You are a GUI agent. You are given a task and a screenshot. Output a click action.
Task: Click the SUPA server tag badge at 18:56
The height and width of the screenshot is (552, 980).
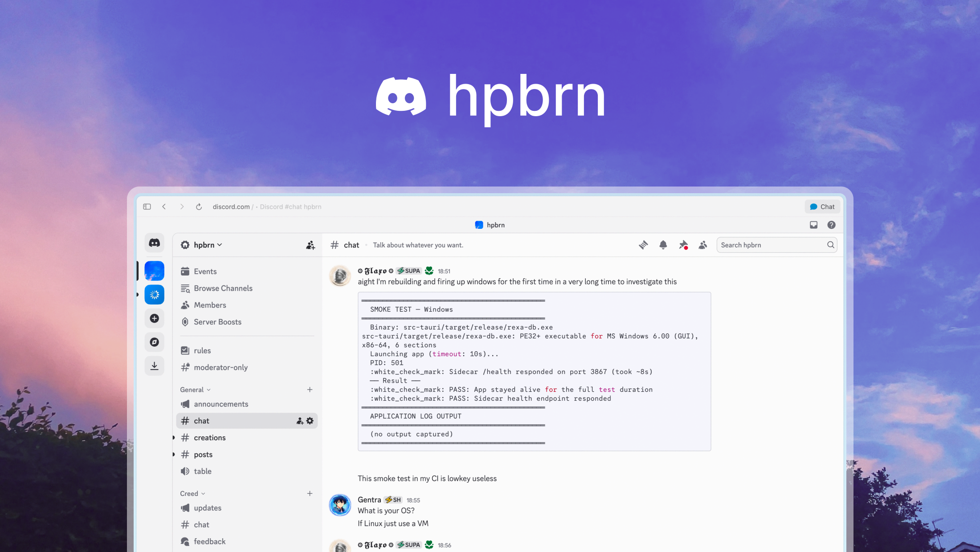point(409,545)
